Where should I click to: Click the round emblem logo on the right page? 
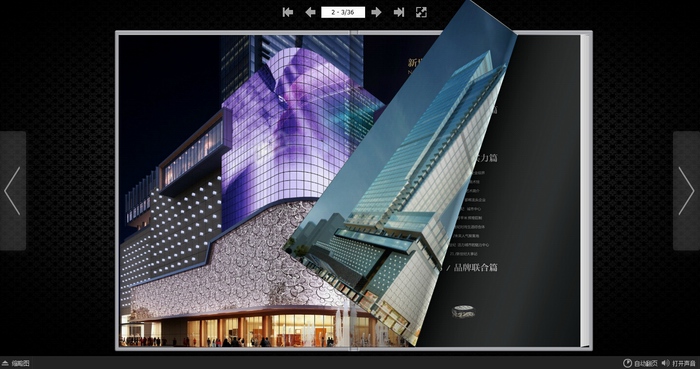[x=463, y=311]
